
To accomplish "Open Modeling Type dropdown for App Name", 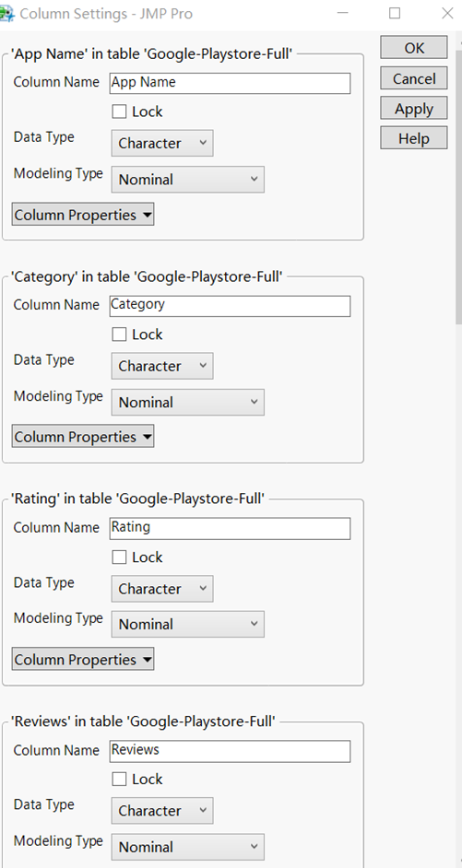I will (x=188, y=180).
